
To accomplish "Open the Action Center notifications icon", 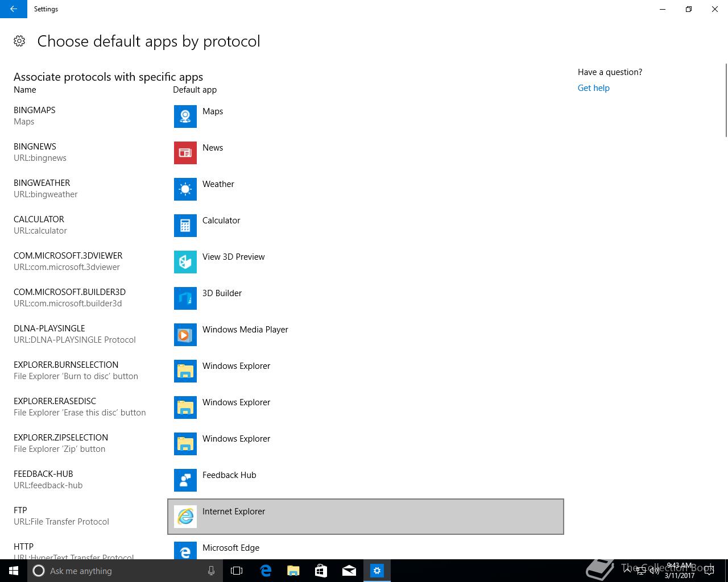I will (709, 571).
